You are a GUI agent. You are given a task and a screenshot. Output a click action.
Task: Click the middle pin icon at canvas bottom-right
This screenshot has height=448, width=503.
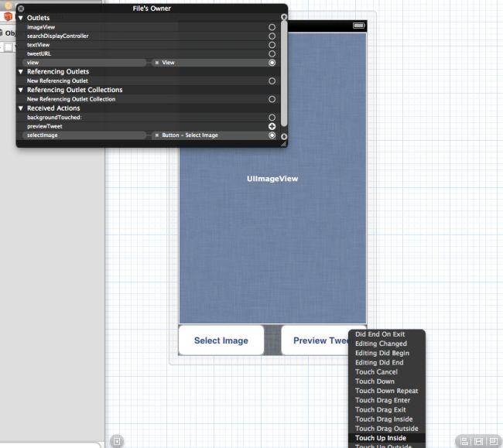point(478,442)
